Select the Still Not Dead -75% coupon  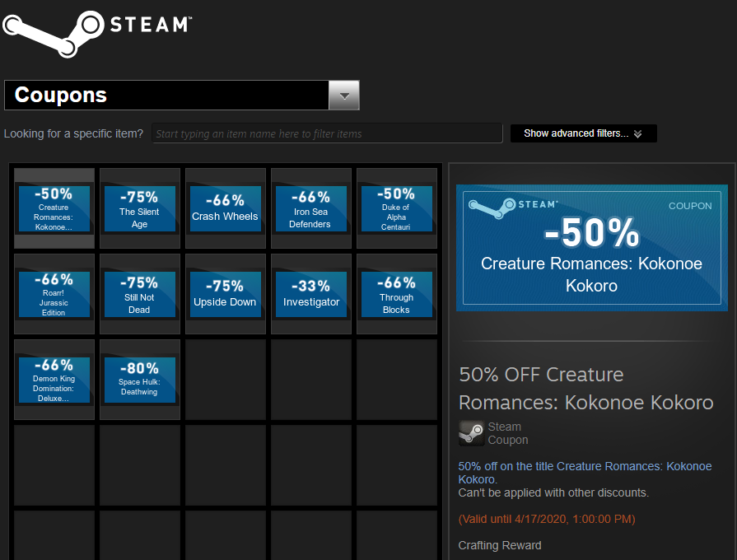pos(140,294)
